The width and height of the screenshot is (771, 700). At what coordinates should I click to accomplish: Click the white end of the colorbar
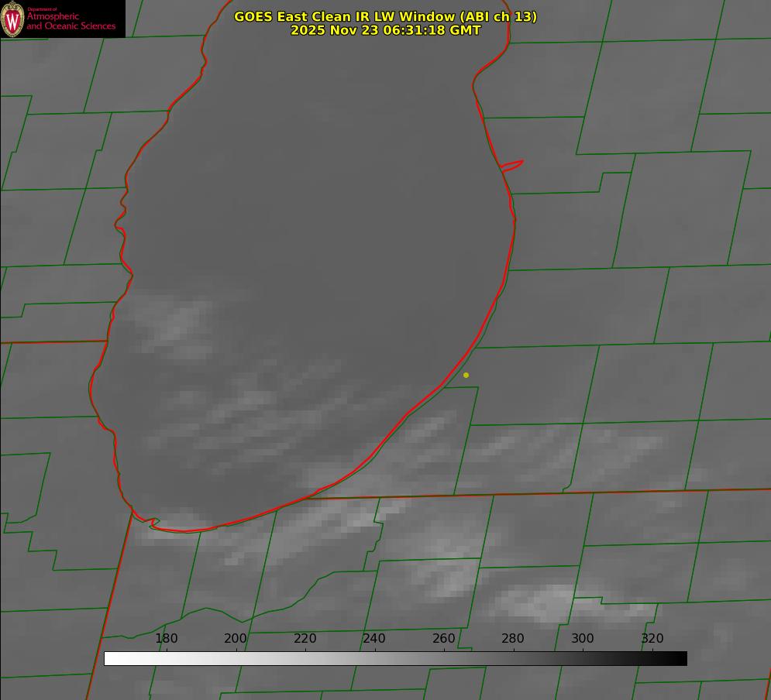coord(110,658)
